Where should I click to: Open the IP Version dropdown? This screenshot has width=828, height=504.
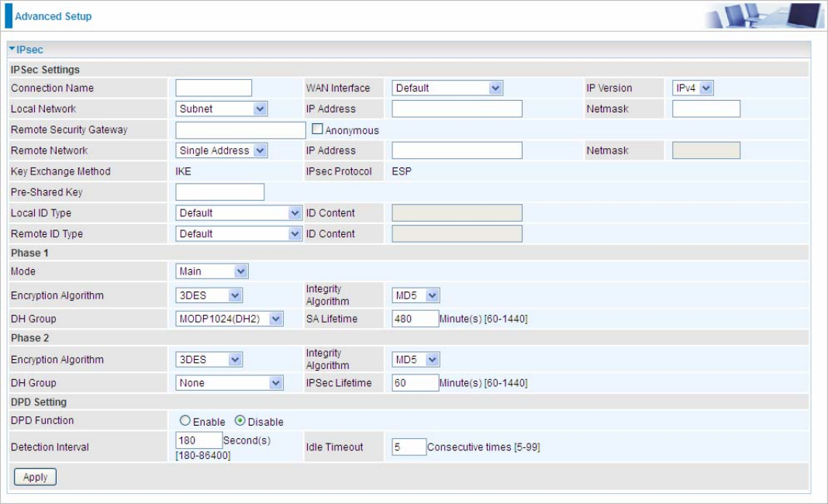[692, 88]
